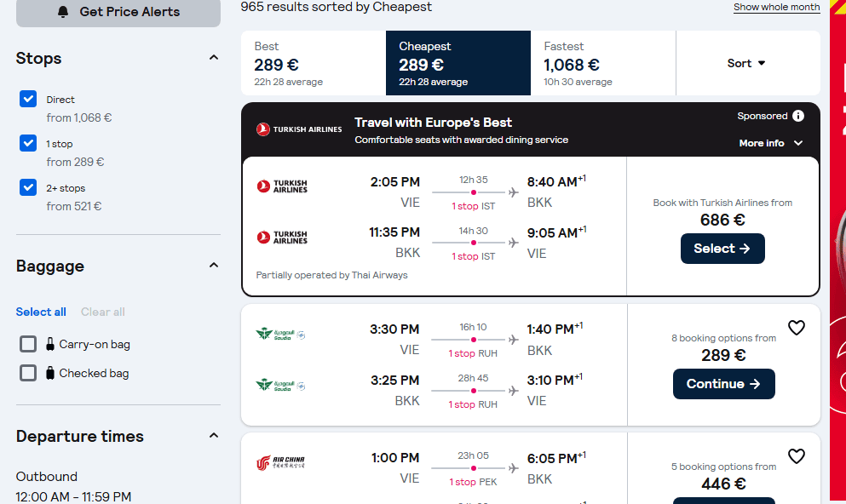Click the Air China airline logo

point(280,463)
